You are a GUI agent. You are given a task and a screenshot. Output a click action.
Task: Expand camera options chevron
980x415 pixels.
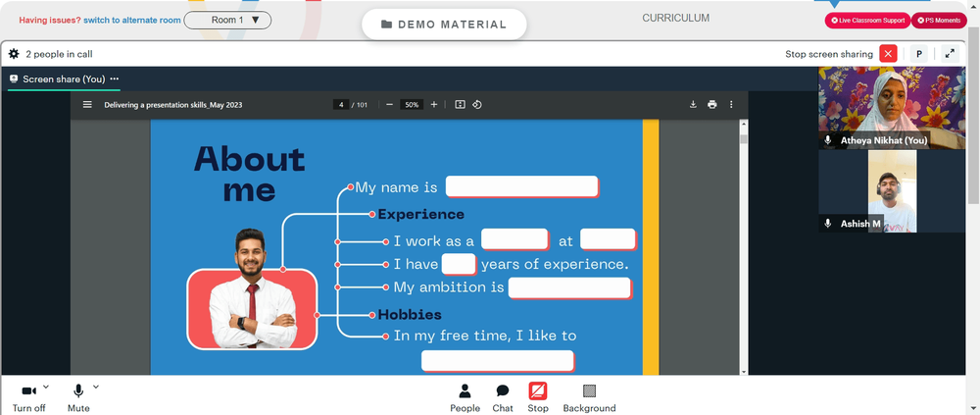[46, 387]
